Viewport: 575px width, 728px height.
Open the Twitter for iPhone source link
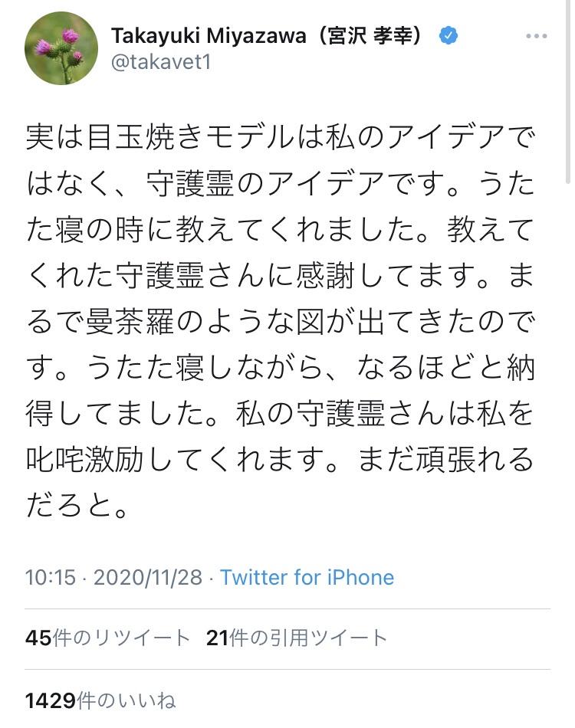pyautogui.click(x=307, y=577)
